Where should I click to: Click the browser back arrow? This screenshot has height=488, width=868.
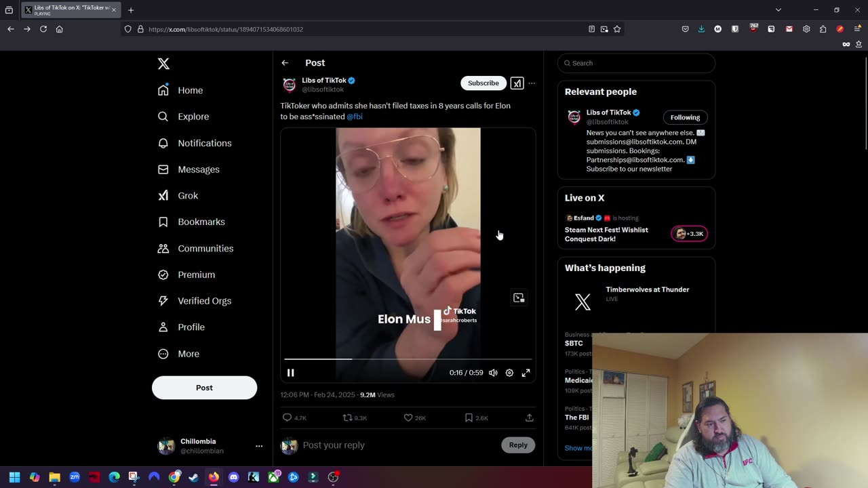point(11,29)
